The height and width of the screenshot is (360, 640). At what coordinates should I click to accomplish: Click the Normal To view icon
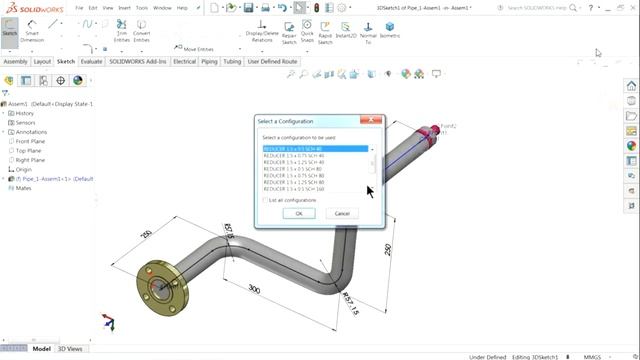368,33
